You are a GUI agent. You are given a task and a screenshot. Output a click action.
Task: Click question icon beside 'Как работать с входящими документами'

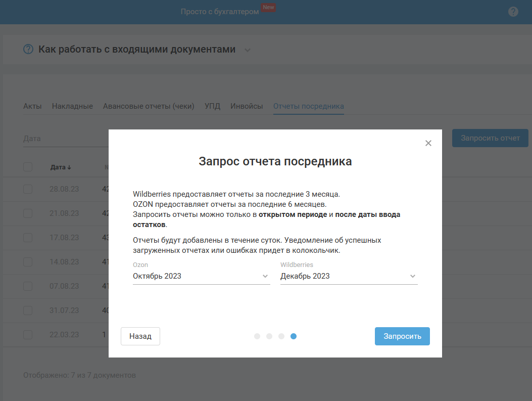click(x=28, y=49)
